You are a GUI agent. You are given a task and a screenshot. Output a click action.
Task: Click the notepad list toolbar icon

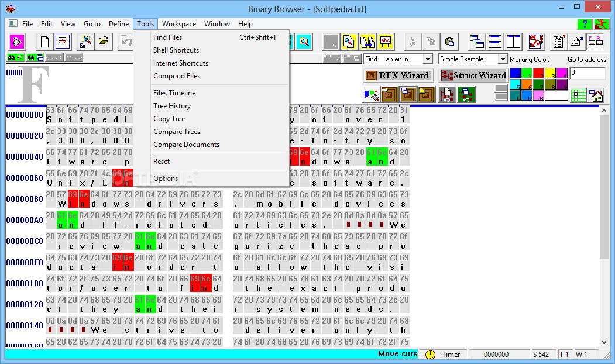tap(558, 41)
